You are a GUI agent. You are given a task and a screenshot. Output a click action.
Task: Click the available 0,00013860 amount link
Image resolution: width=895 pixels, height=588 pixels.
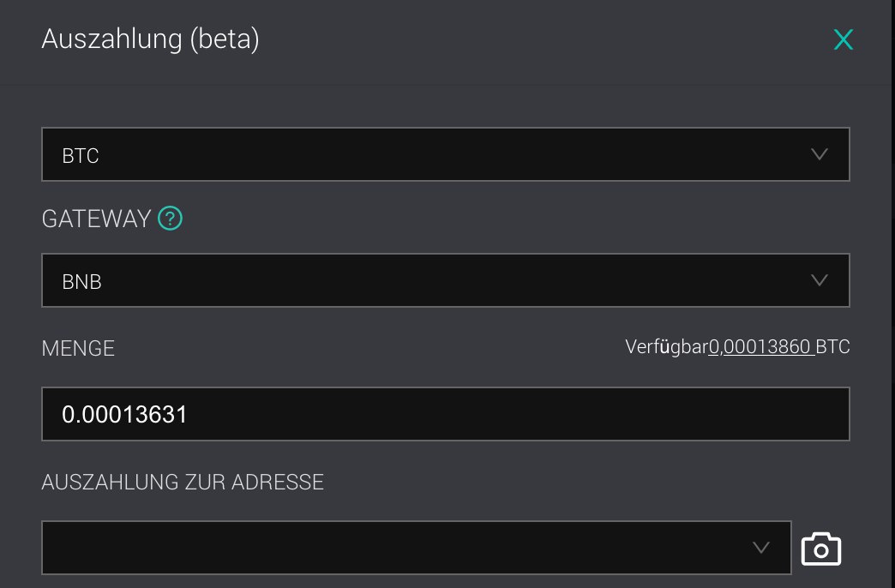[x=761, y=346]
